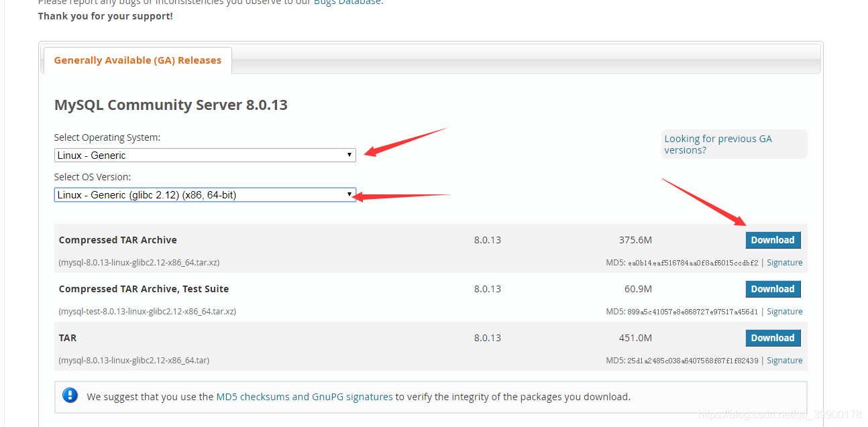
Task: Download the Compressed TAR Archive, Test Suite
Action: 773,289
